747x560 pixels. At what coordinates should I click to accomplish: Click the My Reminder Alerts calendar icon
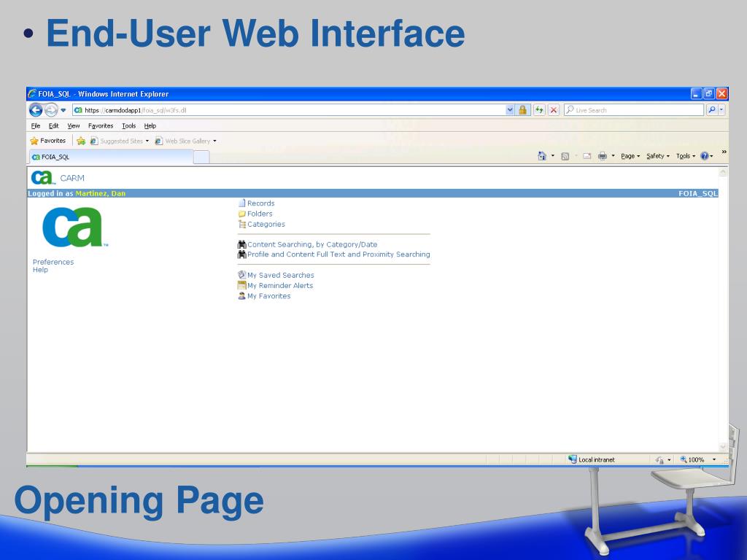pyautogui.click(x=241, y=285)
